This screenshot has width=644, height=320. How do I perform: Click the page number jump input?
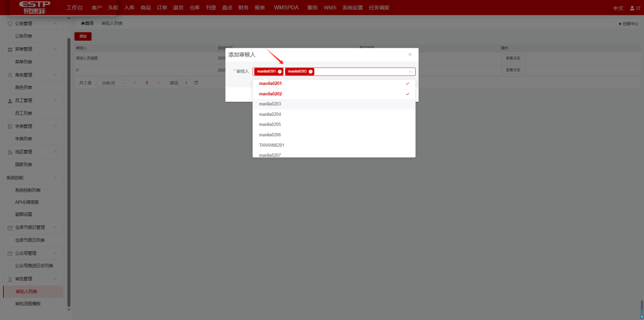click(186, 82)
